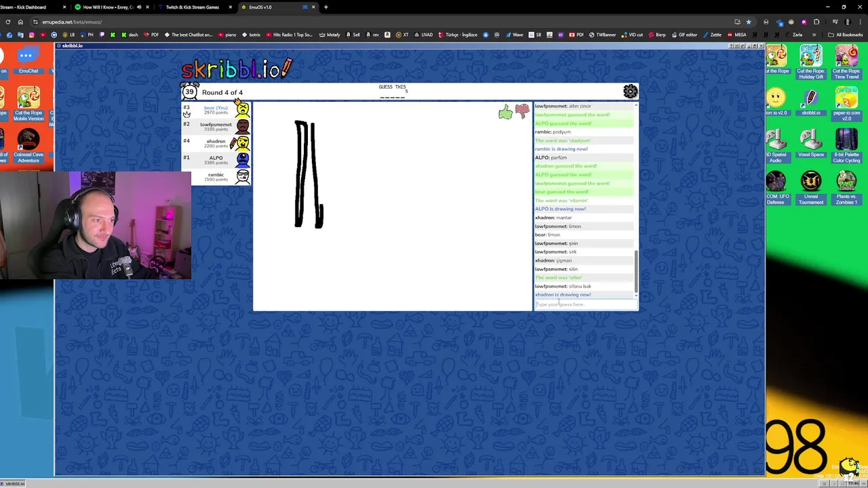Image resolution: width=868 pixels, height=488 pixels.
Task: Click lowfpsmemet name in player list
Action: tap(216, 124)
